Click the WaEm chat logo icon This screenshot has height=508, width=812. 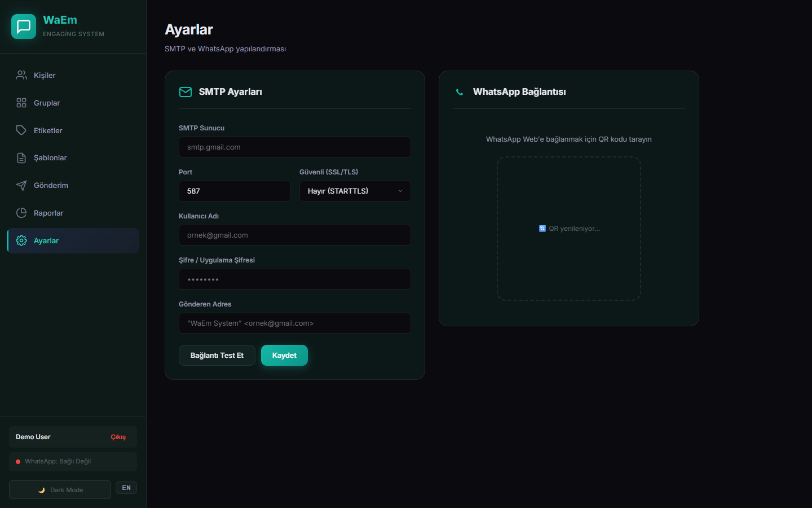click(24, 27)
